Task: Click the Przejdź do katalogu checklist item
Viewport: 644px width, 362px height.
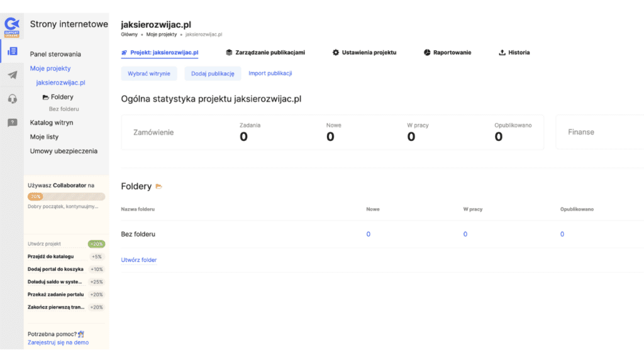Action: click(x=50, y=256)
